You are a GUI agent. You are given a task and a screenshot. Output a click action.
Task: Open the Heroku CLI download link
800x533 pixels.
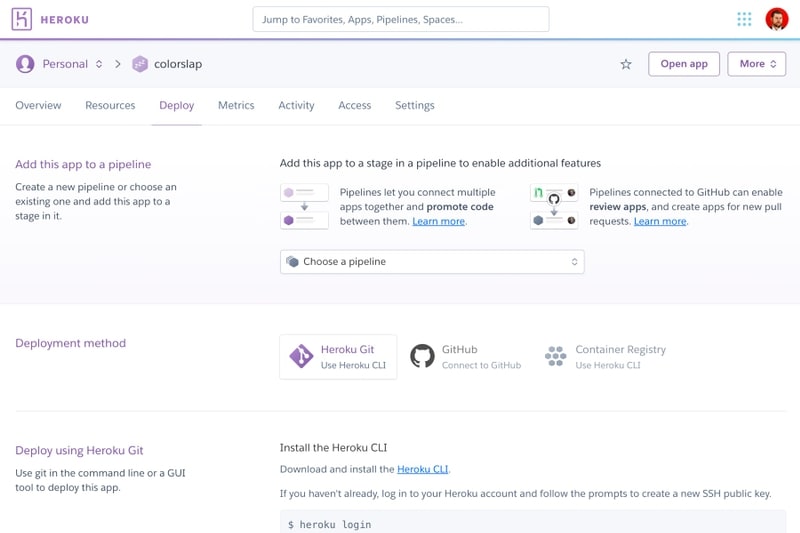tap(422, 469)
